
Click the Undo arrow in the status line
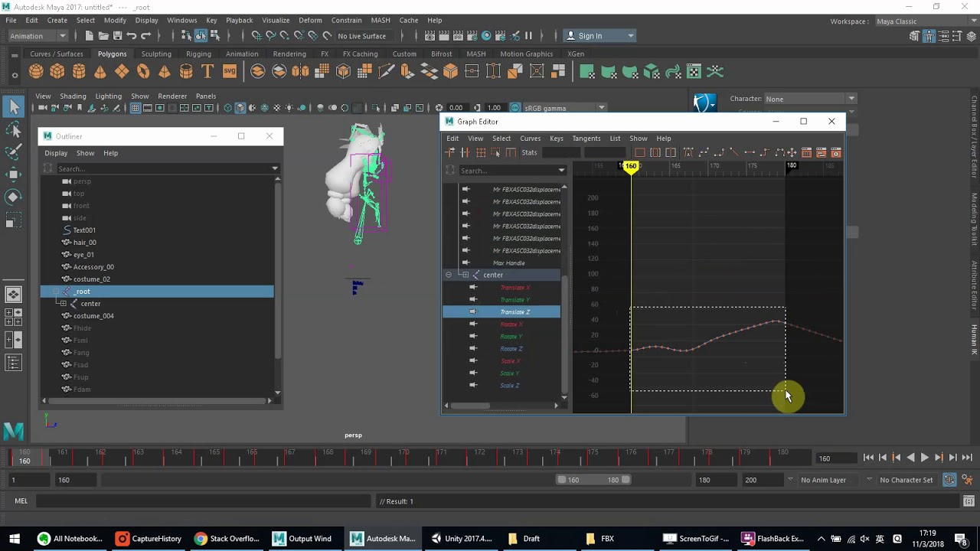click(132, 36)
